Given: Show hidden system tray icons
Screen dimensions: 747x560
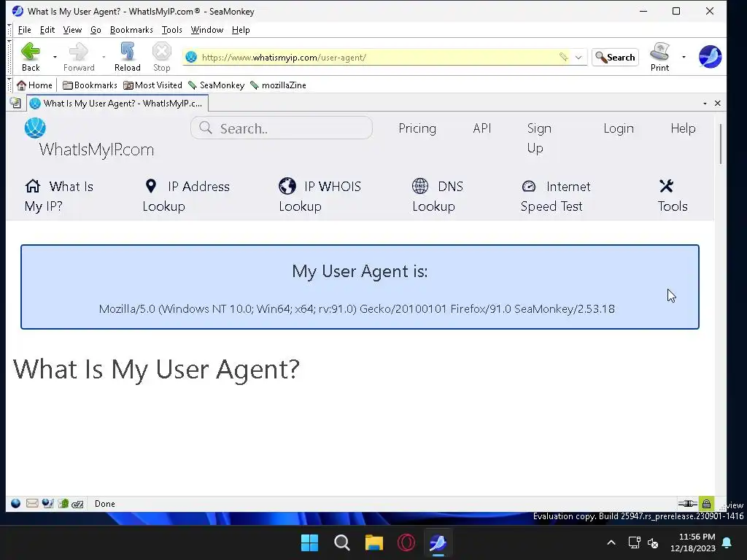Looking at the screenshot, I should [x=611, y=542].
